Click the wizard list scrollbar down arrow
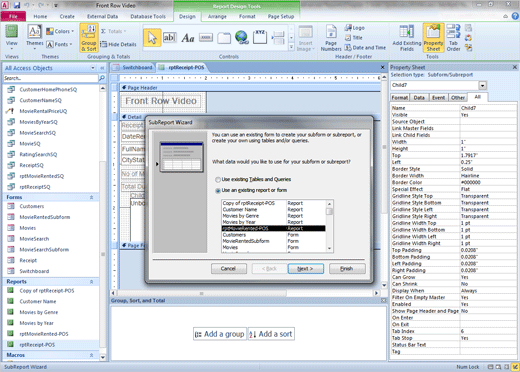 point(329,249)
